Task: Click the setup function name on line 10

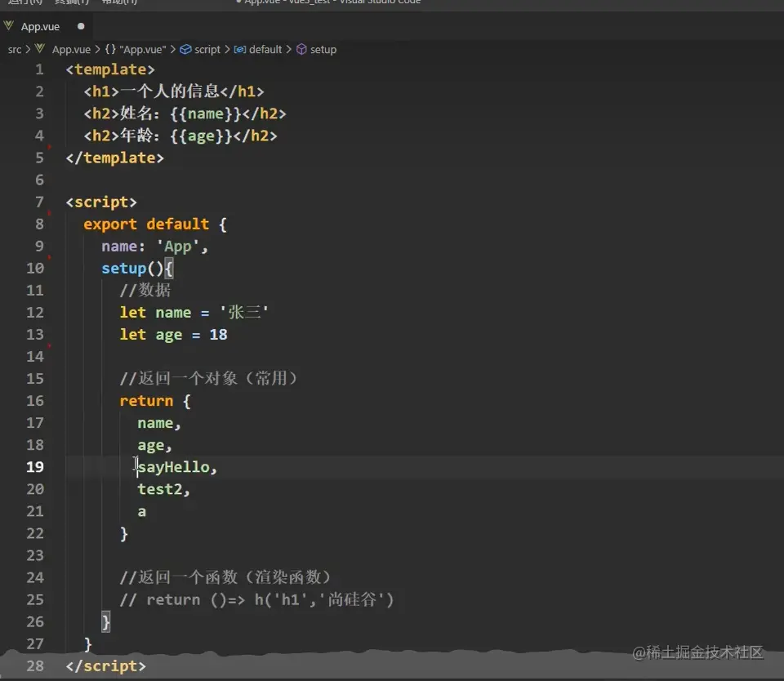Action: point(123,269)
